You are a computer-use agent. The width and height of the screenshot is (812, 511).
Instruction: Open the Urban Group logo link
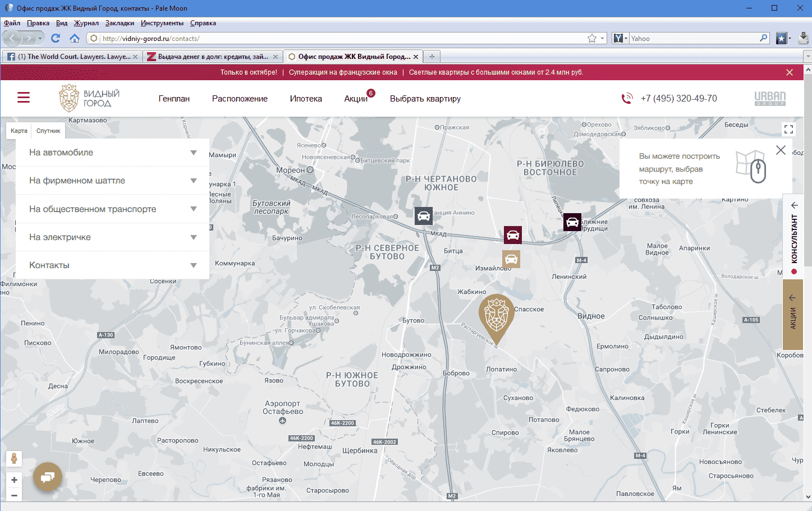click(770, 99)
